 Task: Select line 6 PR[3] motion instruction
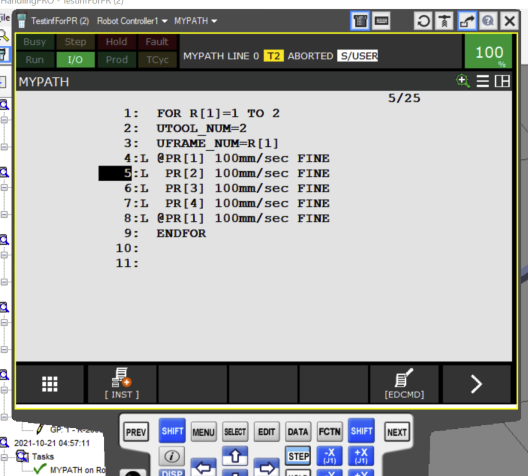pyautogui.click(x=227, y=188)
